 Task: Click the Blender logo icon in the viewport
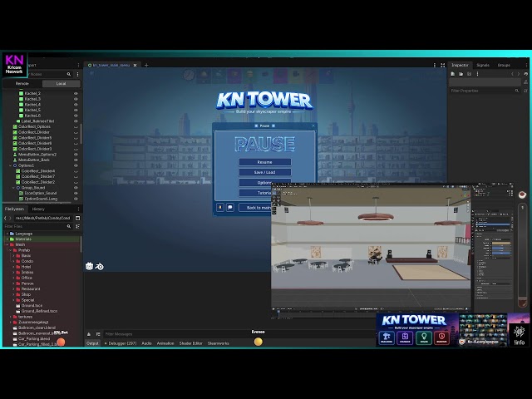(100, 266)
